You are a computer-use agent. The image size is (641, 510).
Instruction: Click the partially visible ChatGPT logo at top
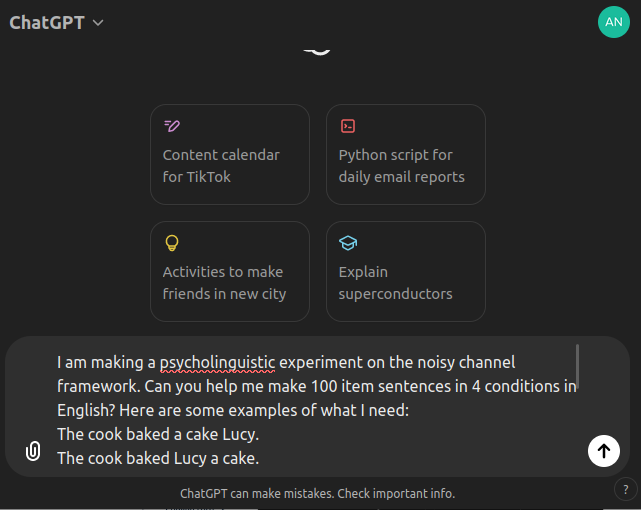coord(317,48)
